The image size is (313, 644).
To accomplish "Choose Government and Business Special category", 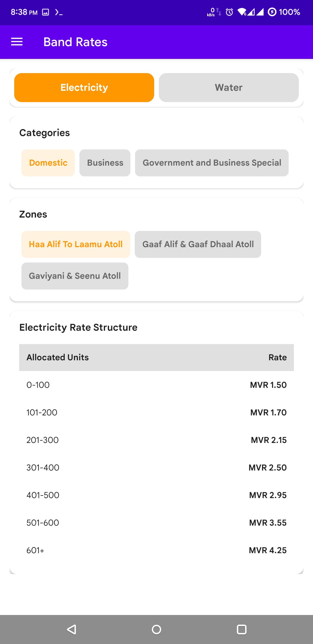I will [212, 163].
